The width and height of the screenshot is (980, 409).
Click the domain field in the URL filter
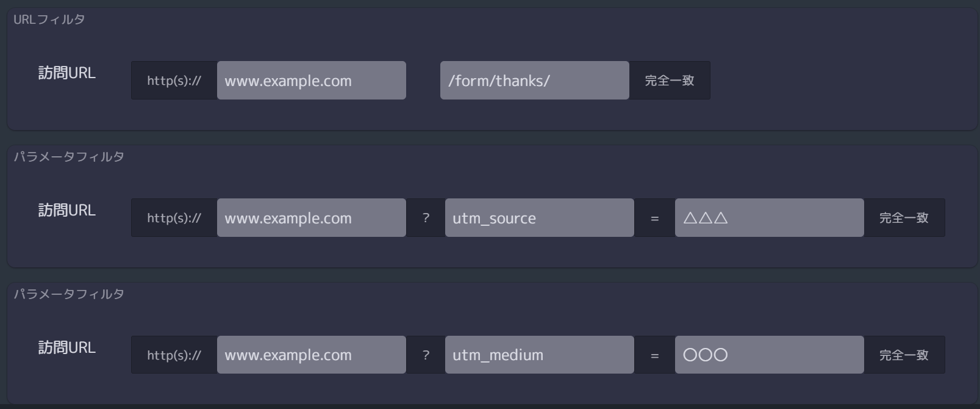click(x=311, y=80)
